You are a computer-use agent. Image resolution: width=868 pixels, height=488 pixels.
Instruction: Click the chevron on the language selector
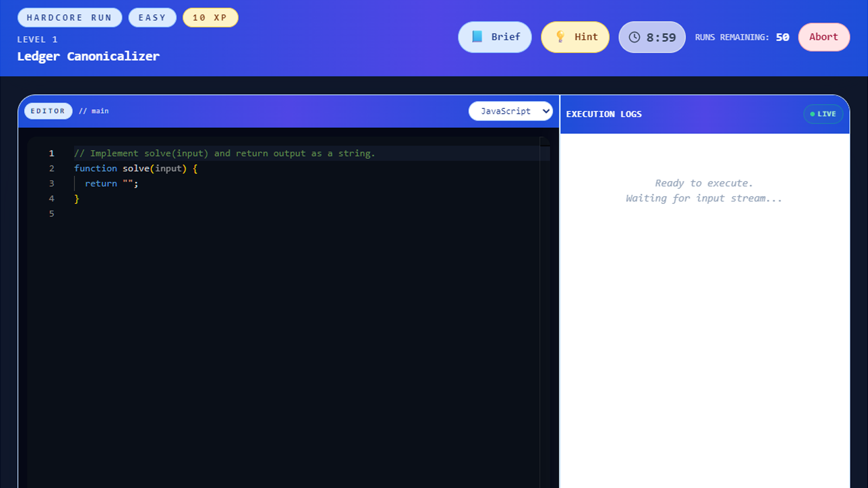(x=545, y=111)
